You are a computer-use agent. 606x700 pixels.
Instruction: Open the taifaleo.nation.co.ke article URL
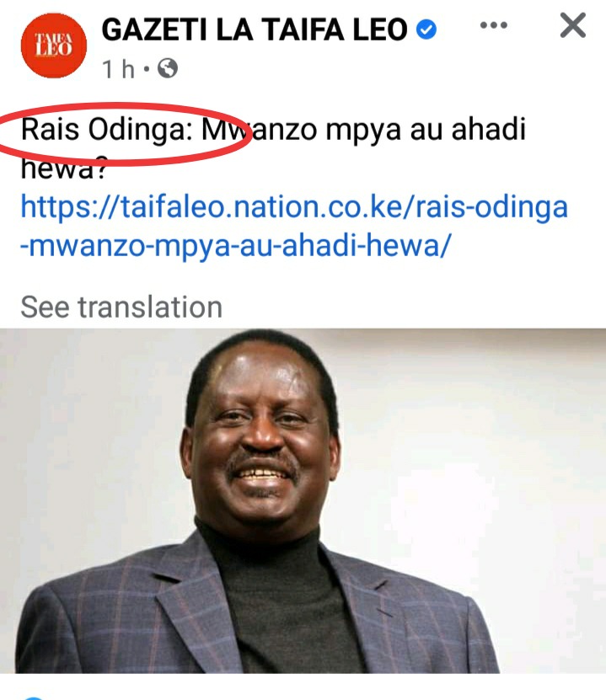[x=294, y=207]
